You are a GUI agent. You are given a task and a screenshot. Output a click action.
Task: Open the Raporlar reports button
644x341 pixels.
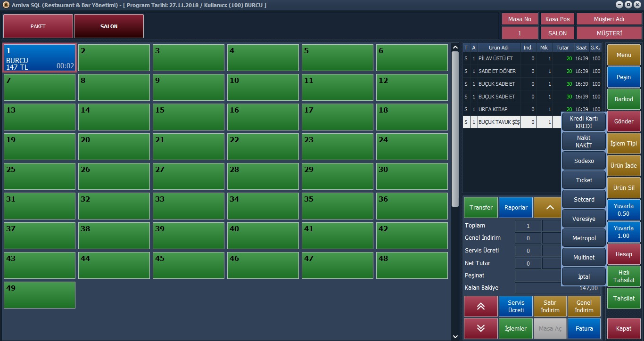516,207
